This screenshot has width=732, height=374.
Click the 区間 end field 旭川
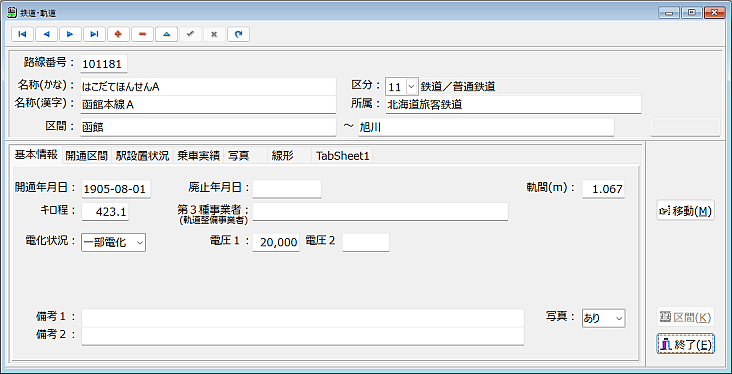tap(486, 127)
